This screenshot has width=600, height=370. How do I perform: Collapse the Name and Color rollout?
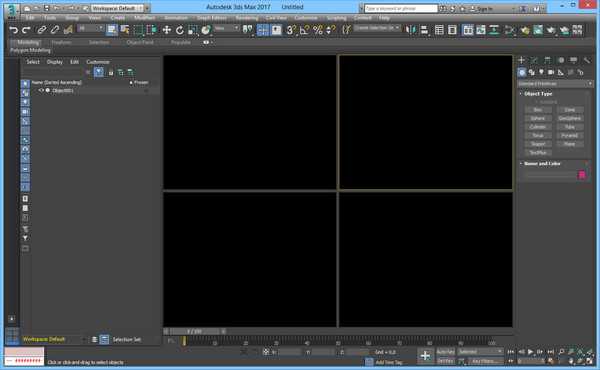[542, 163]
